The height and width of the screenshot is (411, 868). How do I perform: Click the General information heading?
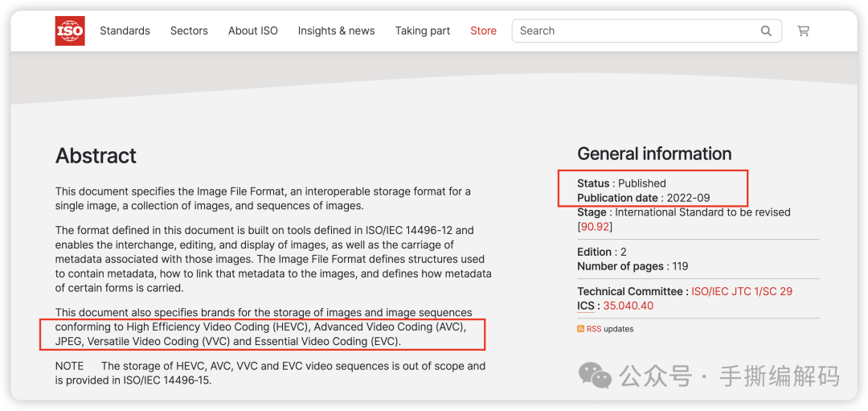(654, 154)
